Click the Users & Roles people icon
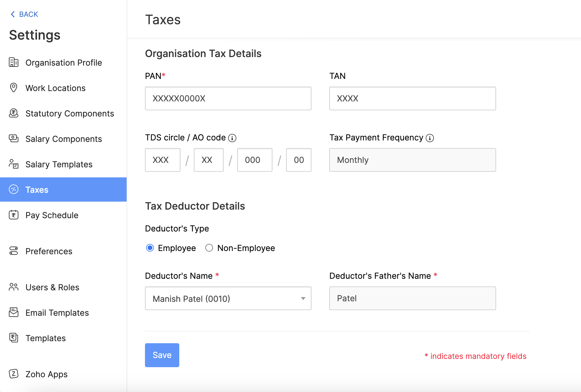Screen dimensions: 581x392 (14, 287)
